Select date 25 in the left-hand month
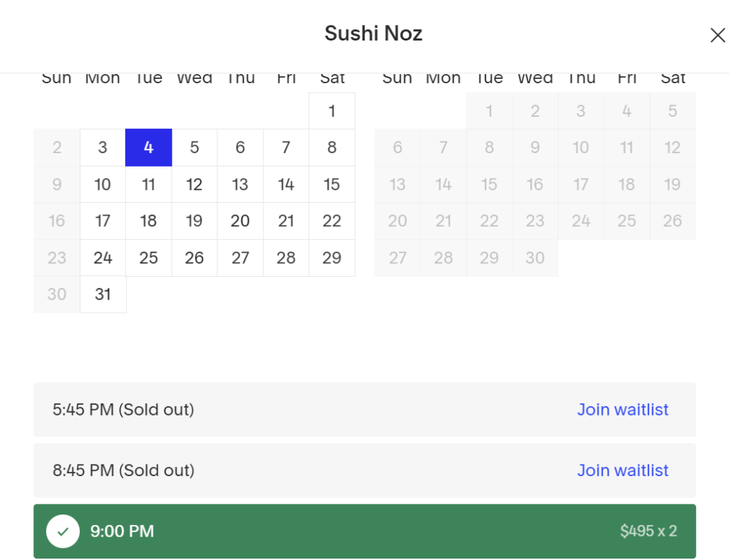 tap(149, 258)
